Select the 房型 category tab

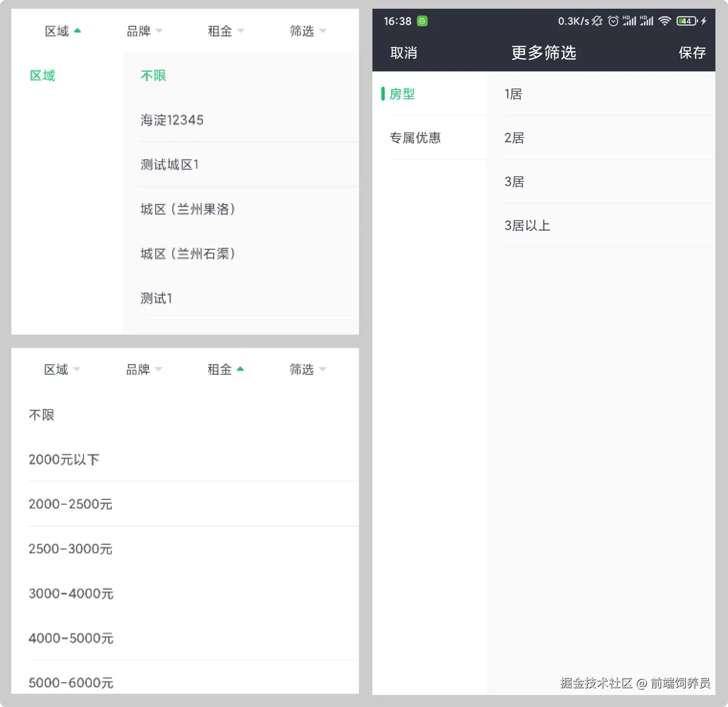tap(430, 94)
